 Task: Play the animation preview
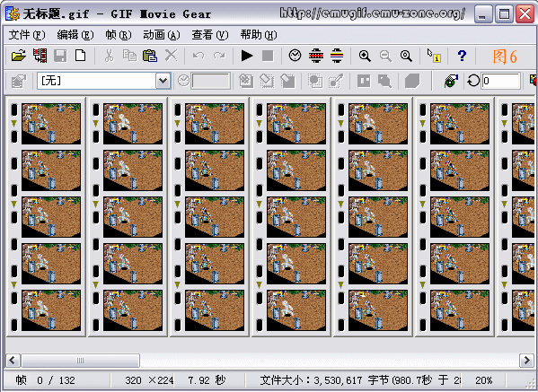(247, 56)
